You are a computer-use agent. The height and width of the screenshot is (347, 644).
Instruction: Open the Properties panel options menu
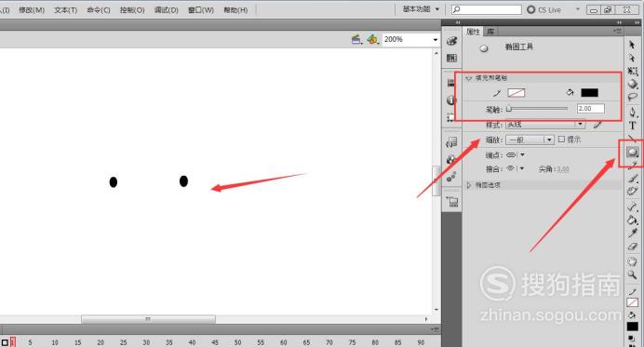(x=617, y=32)
